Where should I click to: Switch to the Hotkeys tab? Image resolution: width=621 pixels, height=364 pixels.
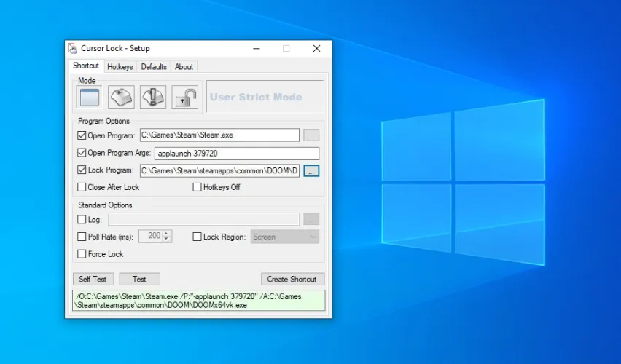(120, 67)
